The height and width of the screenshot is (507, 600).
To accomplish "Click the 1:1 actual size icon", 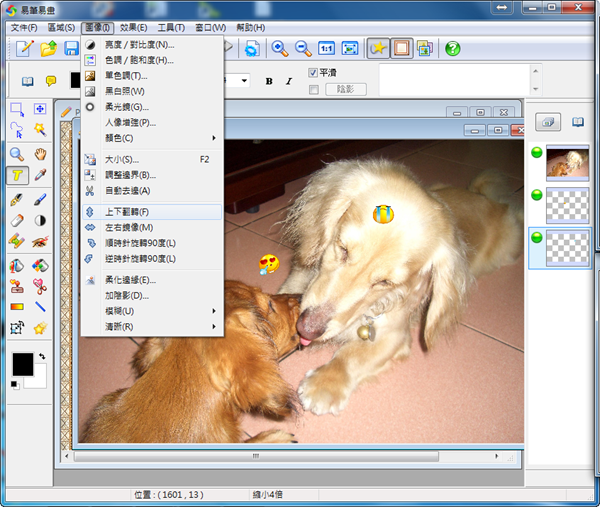I will point(326,49).
